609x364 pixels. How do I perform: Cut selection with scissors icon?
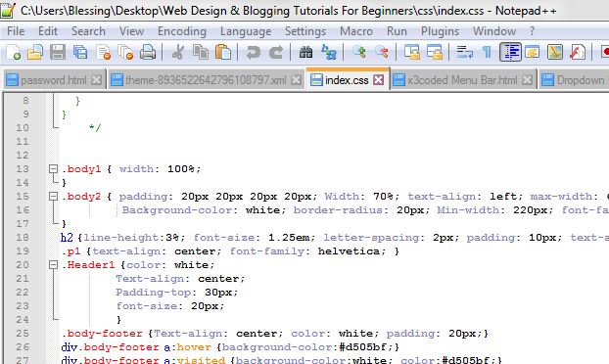pyautogui.click(x=178, y=52)
